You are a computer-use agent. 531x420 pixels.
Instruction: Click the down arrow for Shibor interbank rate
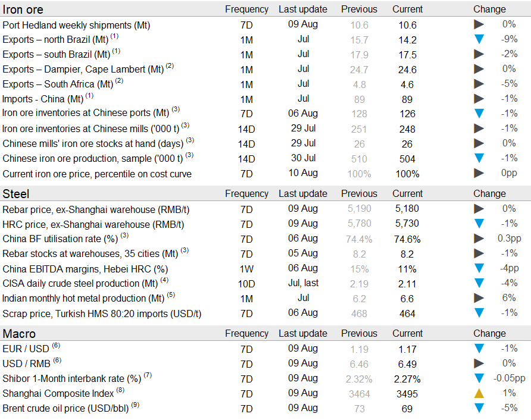point(479,378)
